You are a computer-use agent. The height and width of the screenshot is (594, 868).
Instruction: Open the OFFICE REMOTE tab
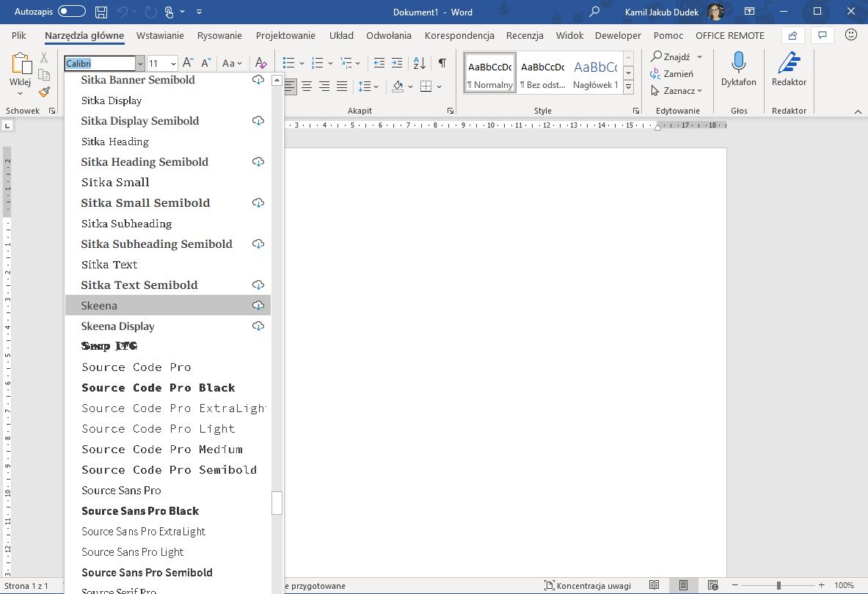(729, 35)
